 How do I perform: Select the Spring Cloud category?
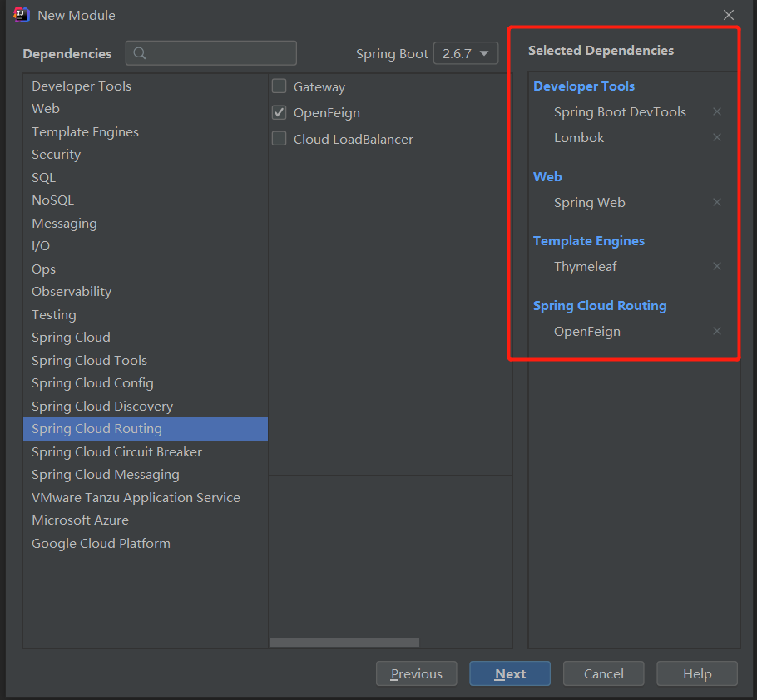[x=146, y=338]
